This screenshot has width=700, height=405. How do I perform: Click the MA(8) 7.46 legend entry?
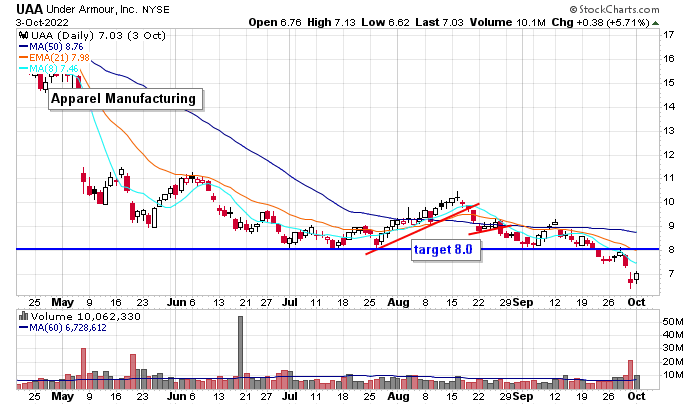click(x=49, y=68)
